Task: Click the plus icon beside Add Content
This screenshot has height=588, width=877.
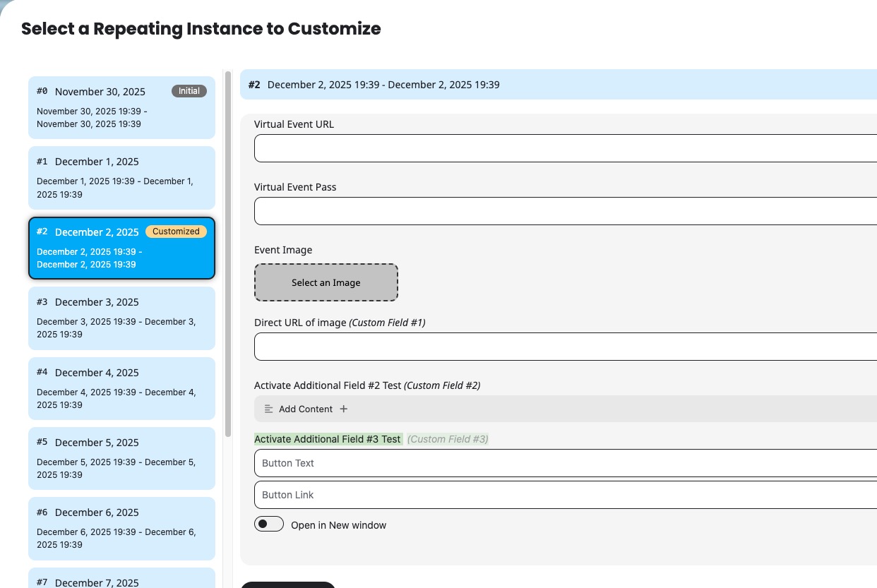Action: tap(344, 409)
